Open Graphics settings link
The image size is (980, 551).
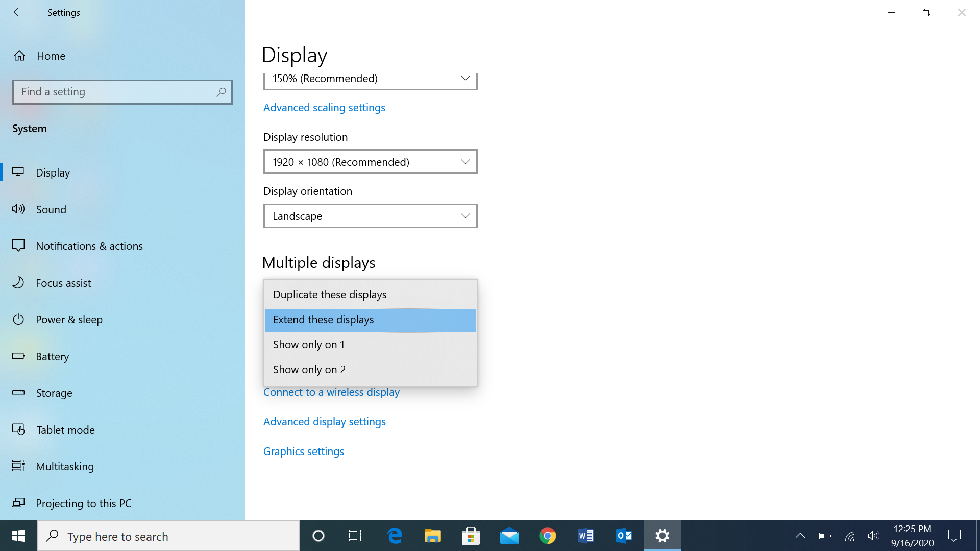[x=304, y=452]
